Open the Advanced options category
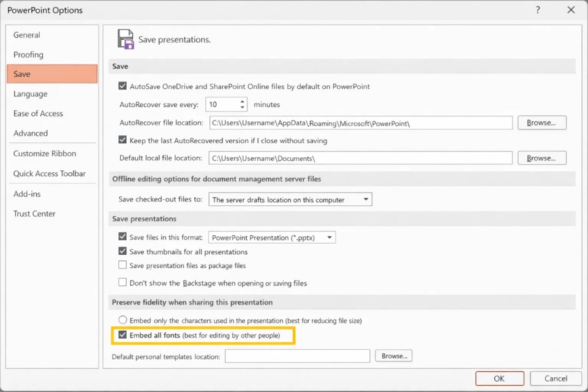 31,133
